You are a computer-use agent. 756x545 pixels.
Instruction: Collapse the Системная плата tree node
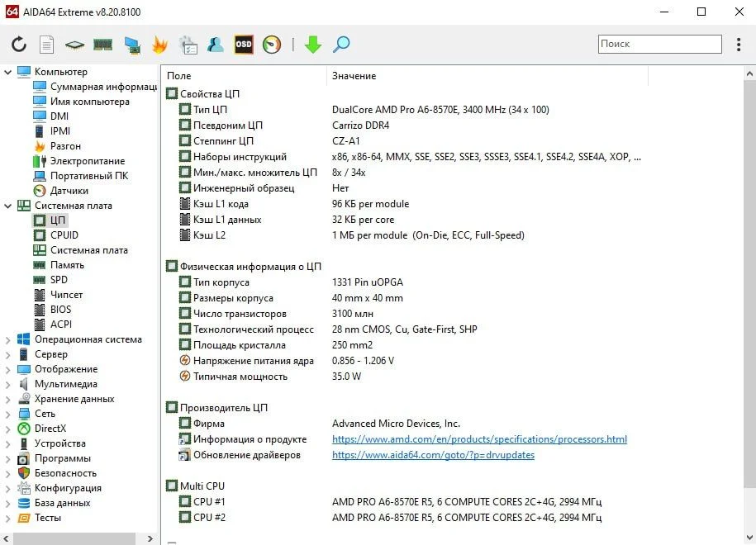[7, 206]
